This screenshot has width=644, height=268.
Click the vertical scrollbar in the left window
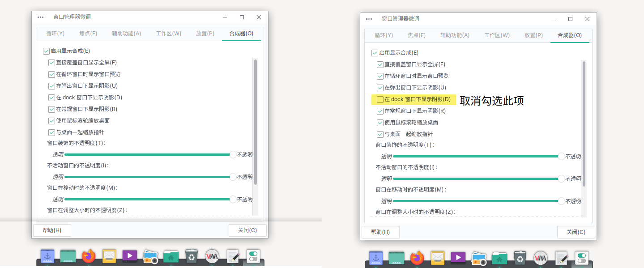[256, 122]
